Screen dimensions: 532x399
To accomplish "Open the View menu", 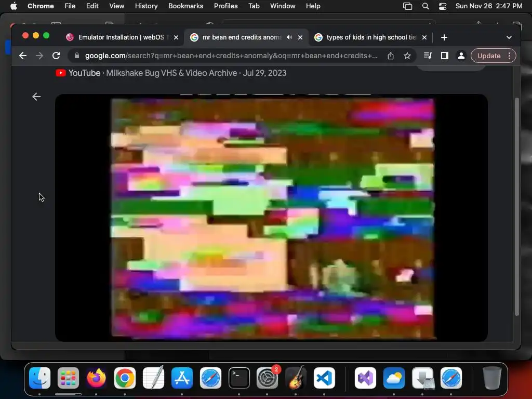I will [x=116, y=6].
